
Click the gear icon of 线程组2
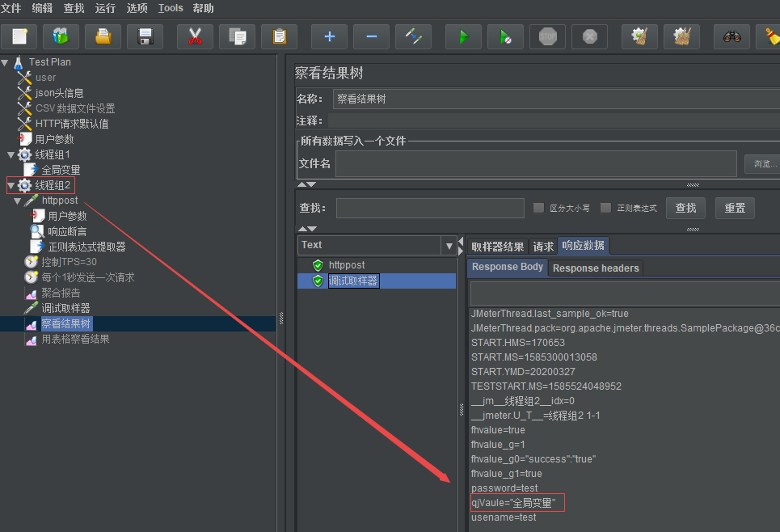pos(24,186)
